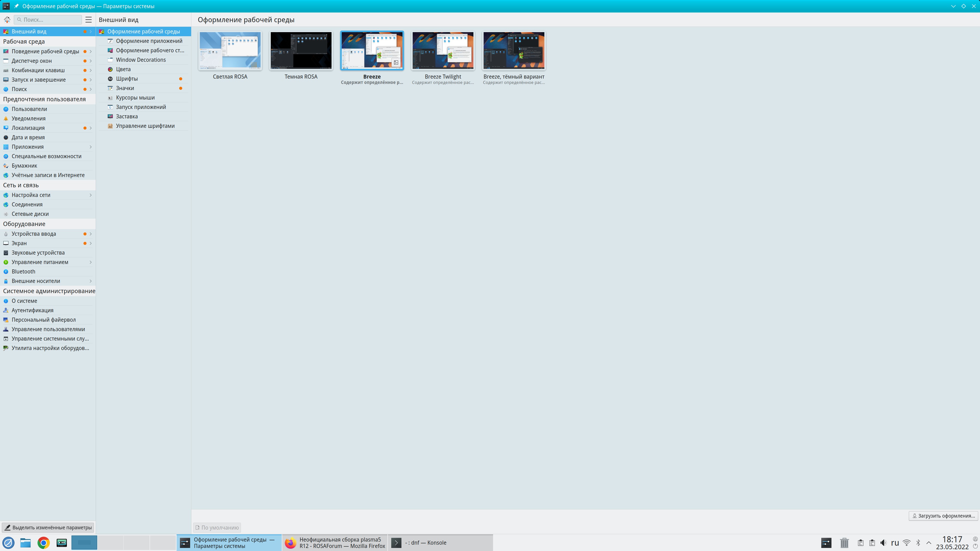This screenshot has height=551, width=980.
Task: Toggle Highlight Changed Settings button
Action: coord(48,528)
